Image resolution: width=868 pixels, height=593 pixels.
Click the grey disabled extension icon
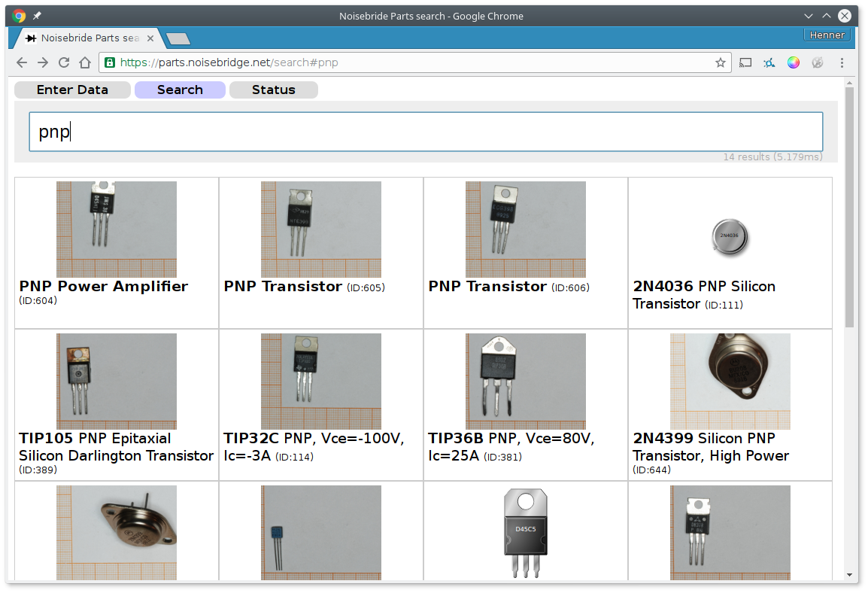(818, 62)
